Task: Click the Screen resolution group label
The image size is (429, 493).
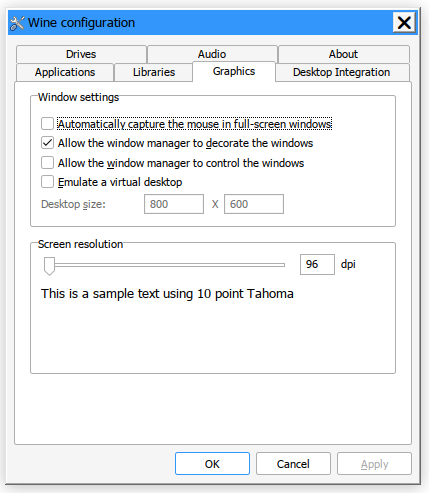Action: pyautogui.click(x=80, y=244)
